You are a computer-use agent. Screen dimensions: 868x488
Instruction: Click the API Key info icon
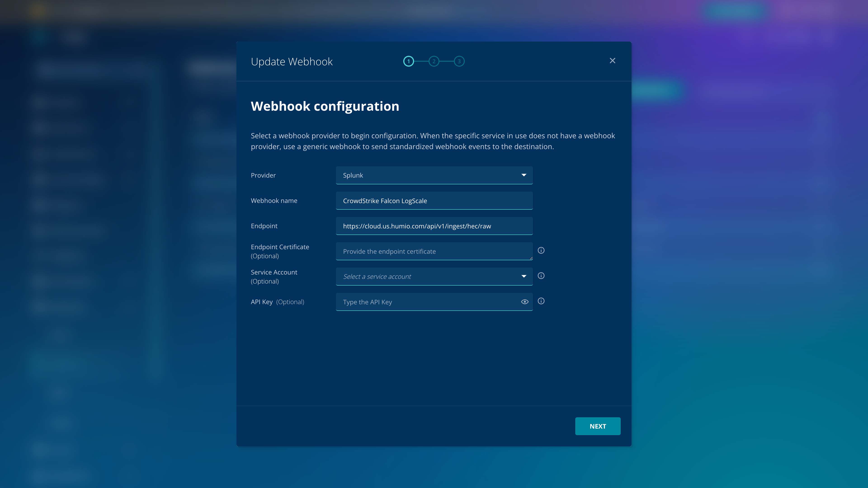(541, 301)
